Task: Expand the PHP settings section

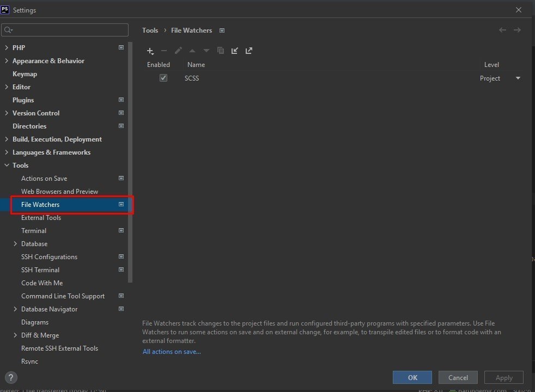Action: tap(7, 48)
